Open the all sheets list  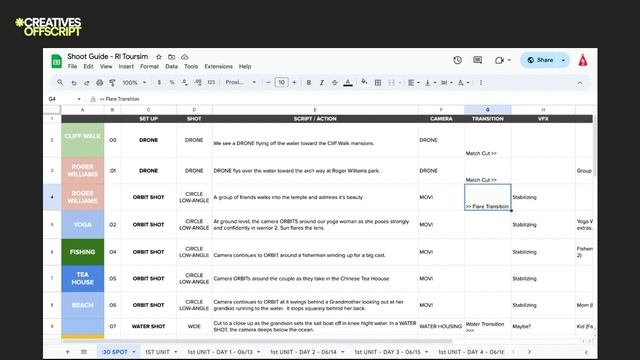click(84, 352)
